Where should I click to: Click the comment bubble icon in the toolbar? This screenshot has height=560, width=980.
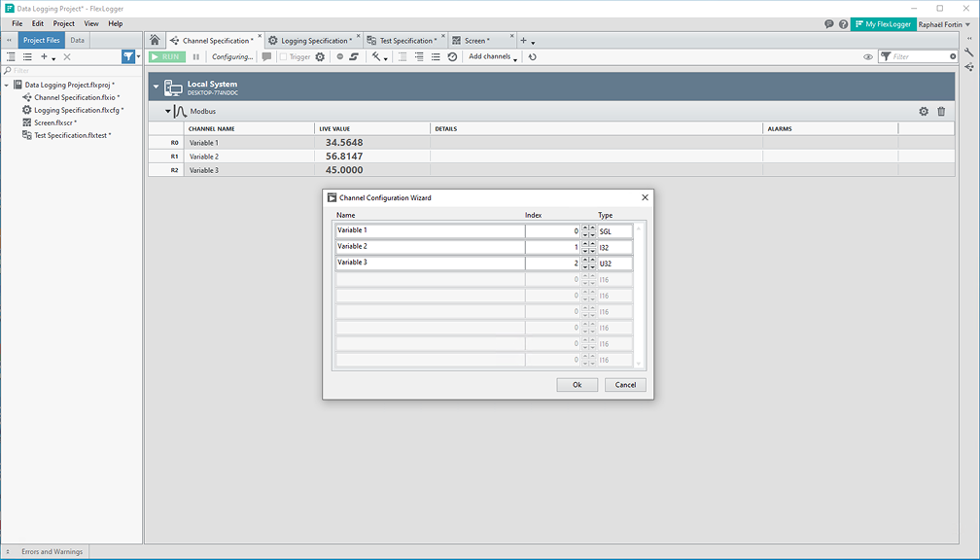tap(267, 56)
